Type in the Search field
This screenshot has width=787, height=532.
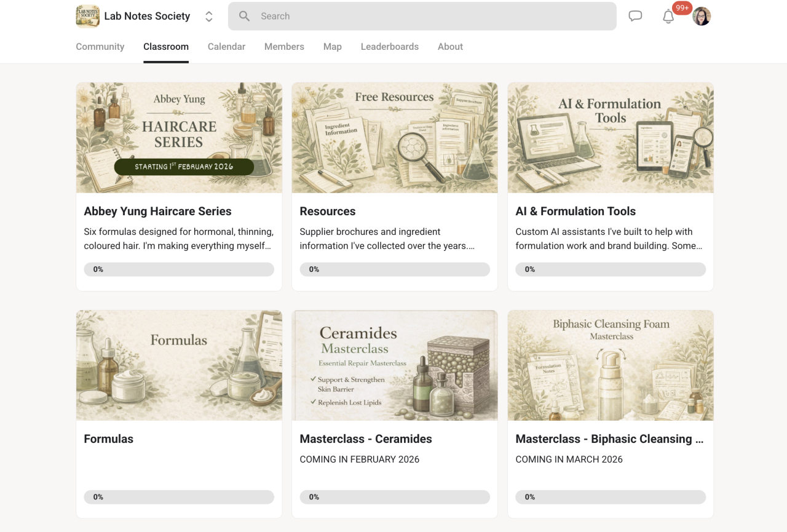[x=430, y=17]
